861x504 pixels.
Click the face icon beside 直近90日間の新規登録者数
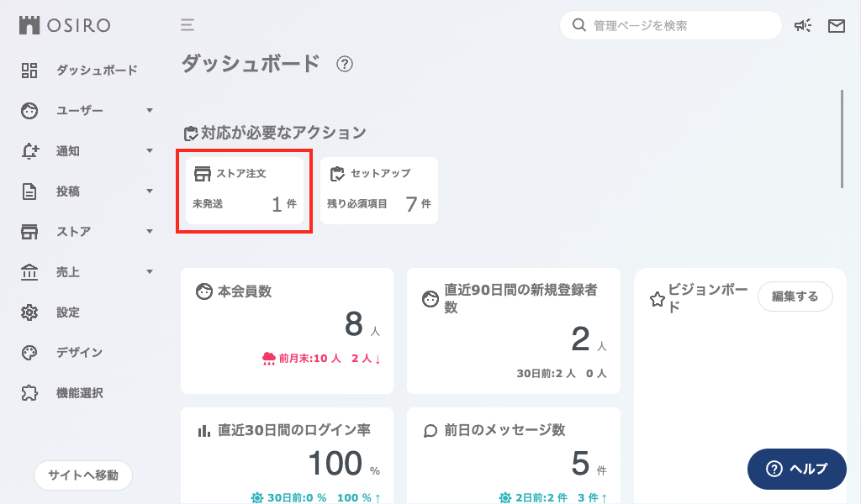[x=430, y=299]
